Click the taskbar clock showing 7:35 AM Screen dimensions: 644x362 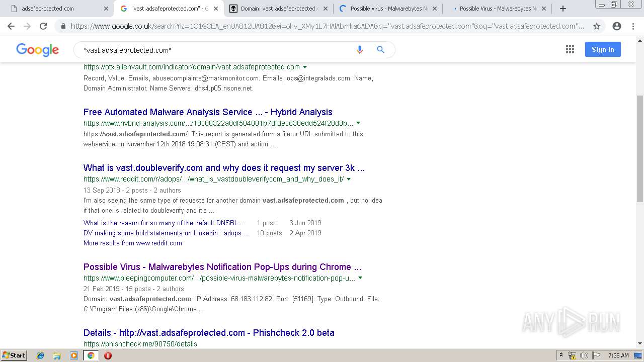coord(618,355)
